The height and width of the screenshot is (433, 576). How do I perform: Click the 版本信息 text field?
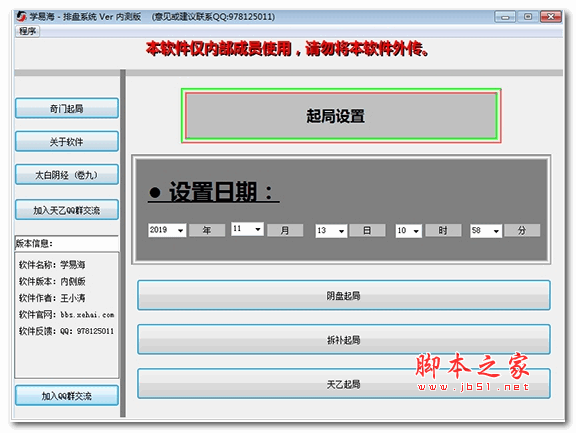[x=66, y=243]
